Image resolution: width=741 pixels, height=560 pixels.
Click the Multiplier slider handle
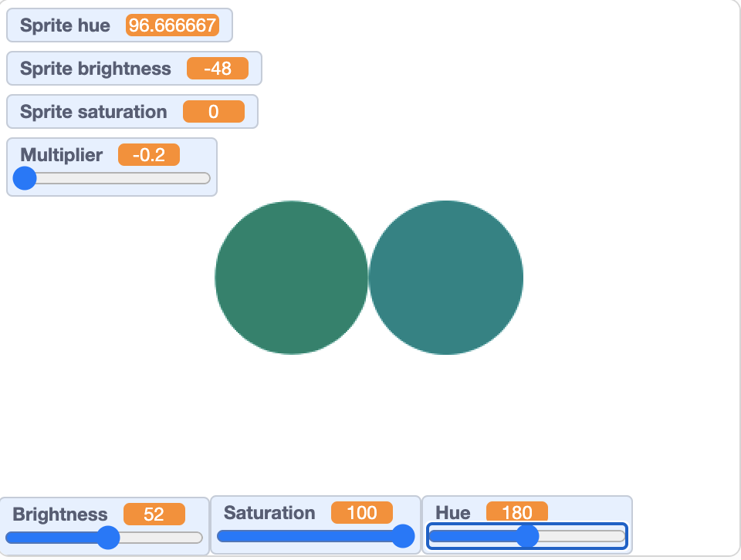[x=24, y=178]
